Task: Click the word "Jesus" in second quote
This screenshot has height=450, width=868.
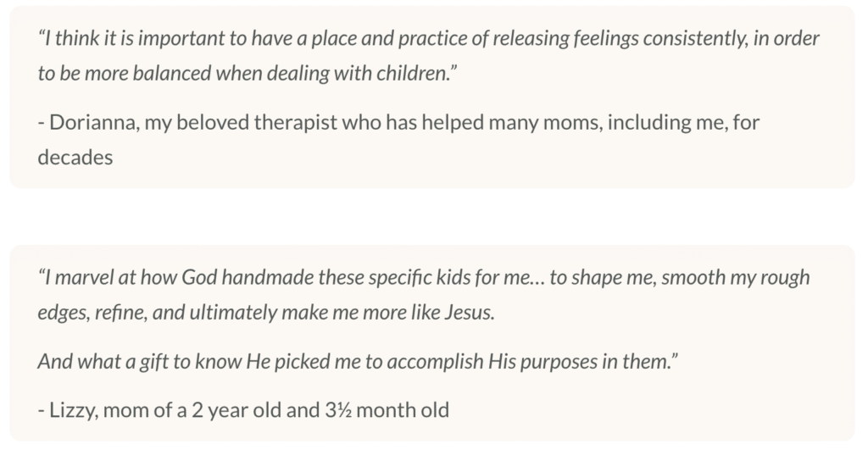Action: [470, 313]
